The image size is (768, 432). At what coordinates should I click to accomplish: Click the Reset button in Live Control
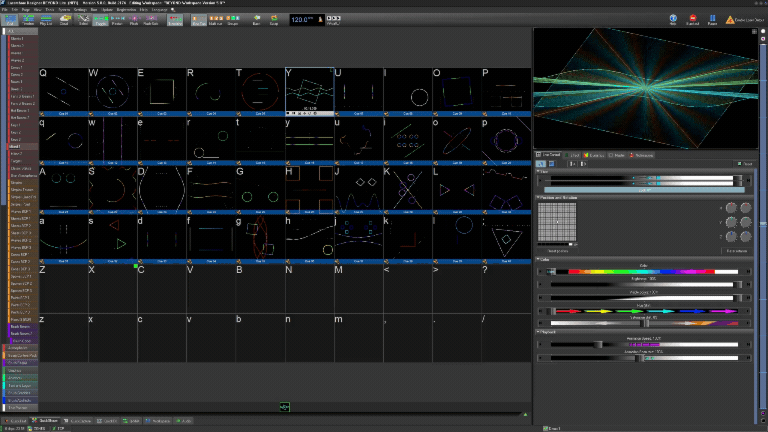tap(745, 164)
